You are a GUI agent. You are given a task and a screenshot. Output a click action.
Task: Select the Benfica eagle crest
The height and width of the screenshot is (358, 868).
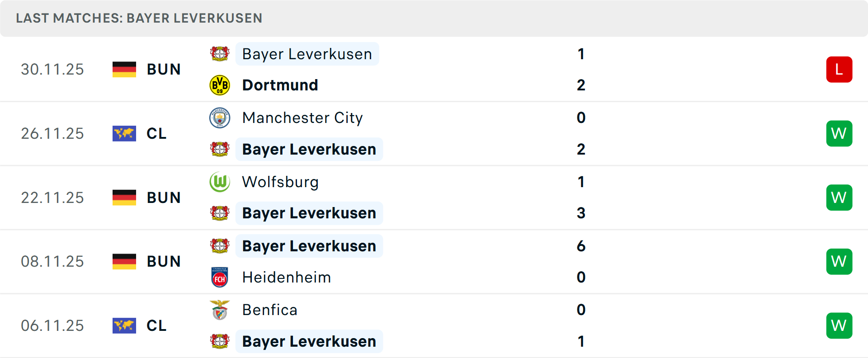pos(220,310)
